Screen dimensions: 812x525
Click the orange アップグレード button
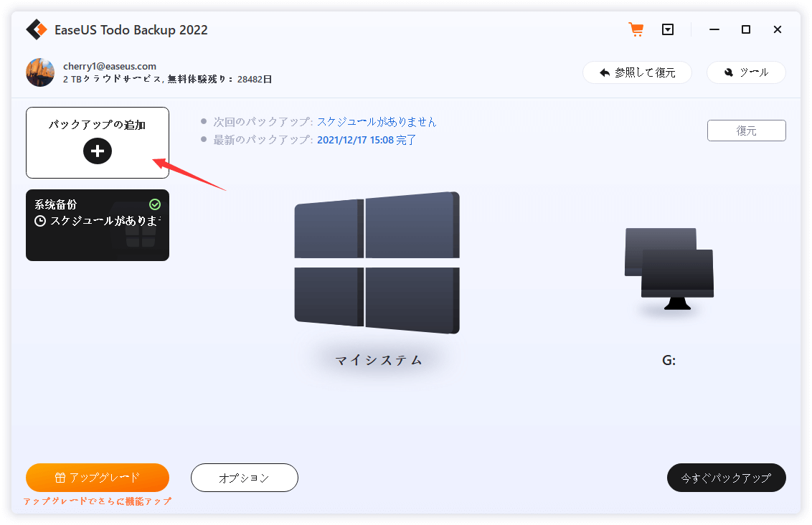[x=98, y=478]
